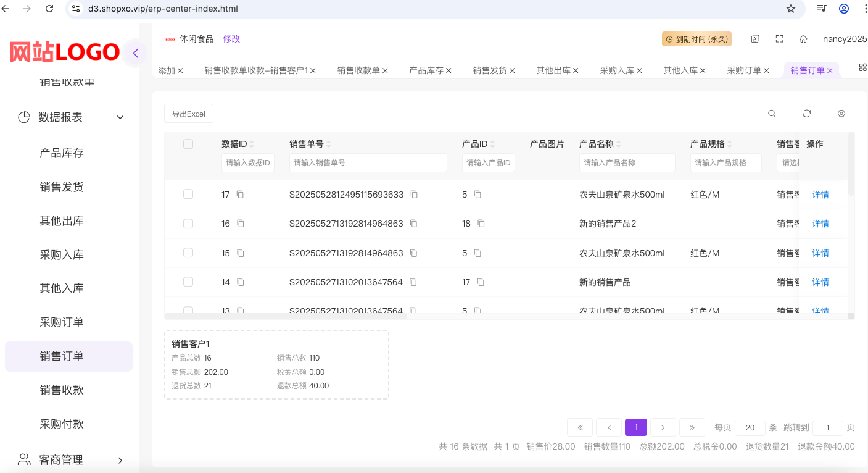The width and height of the screenshot is (868, 473).
Task: Click the 修改 link beside 休闲食品
Action: (231, 39)
